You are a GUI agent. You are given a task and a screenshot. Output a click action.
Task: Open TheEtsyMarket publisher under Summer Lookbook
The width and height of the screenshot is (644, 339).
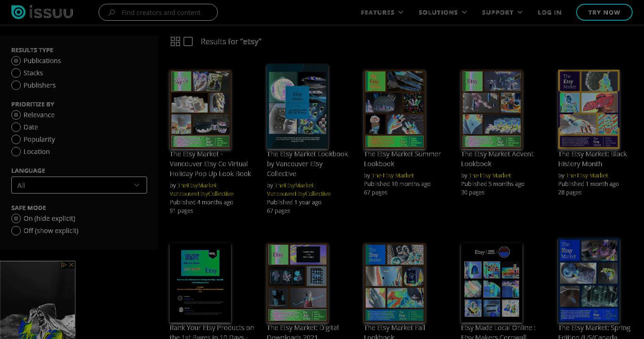tap(392, 176)
